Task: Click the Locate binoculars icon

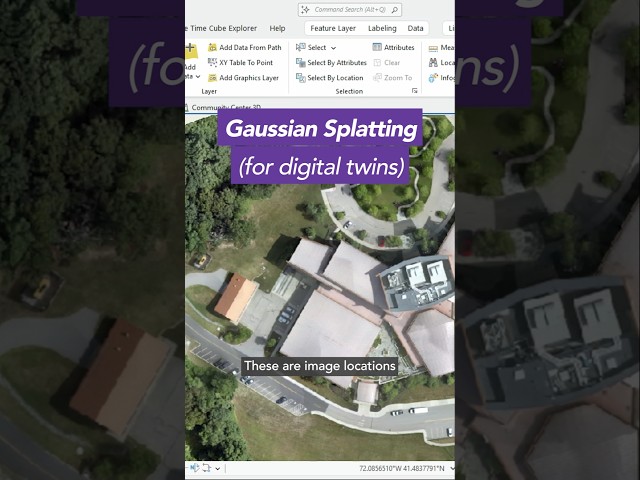Action: 433,62
